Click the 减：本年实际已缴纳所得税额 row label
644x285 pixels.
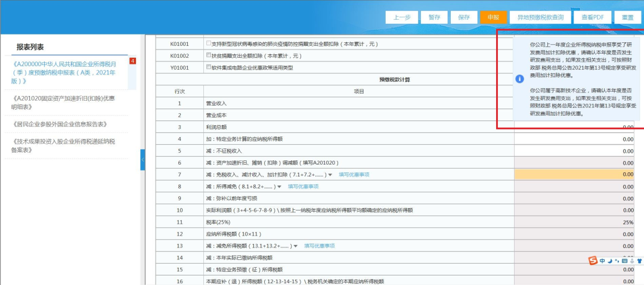239,258
